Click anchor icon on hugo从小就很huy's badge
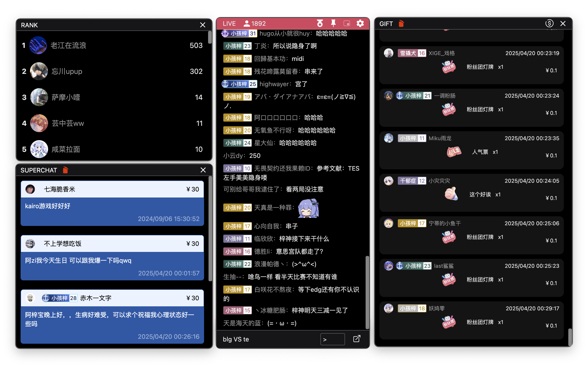This screenshot has height=382, width=588. 225,33
